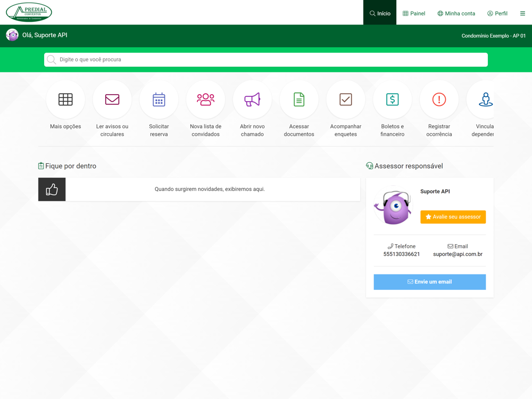Screen dimensions: 532x399
Task: Open Nova lista de convidados icon
Action: (x=205, y=99)
